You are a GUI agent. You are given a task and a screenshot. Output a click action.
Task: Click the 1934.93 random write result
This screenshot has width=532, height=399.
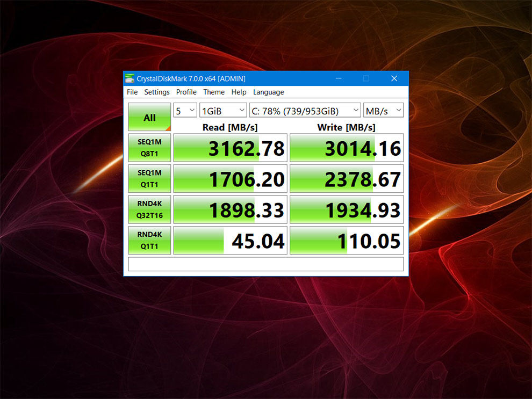click(x=347, y=209)
